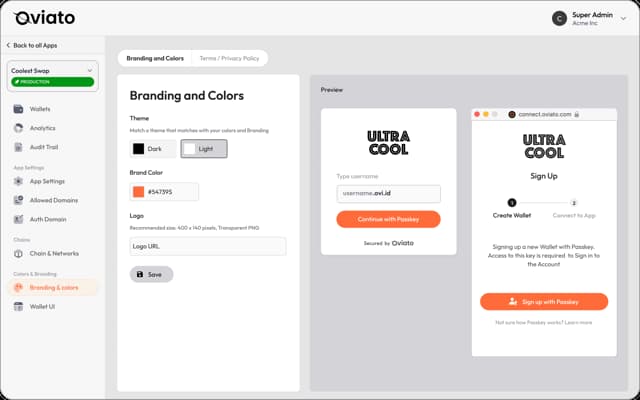Click the Auth Domain icon

pos(18,219)
